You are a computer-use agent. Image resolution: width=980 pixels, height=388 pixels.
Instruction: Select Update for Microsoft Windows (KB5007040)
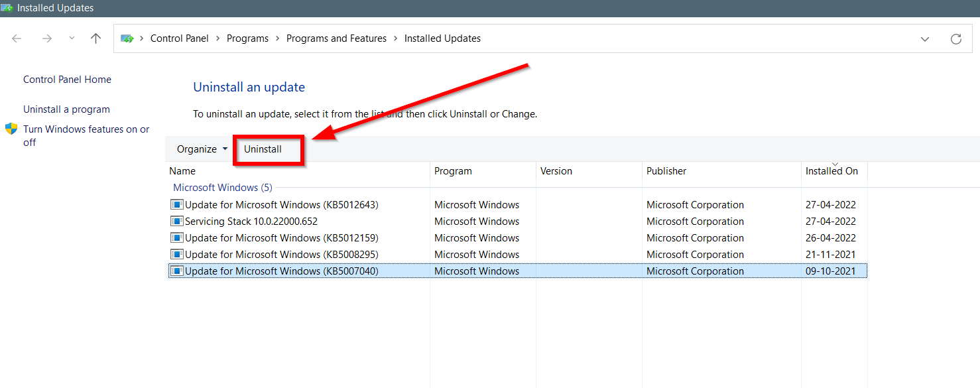pyautogui.click(x=517, y=271)
